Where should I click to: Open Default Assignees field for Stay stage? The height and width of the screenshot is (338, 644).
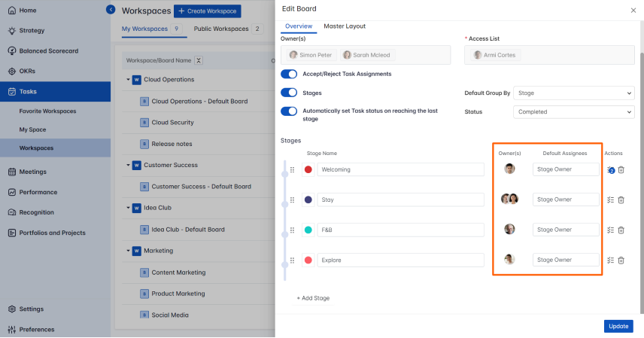click(x=566, y=199)
